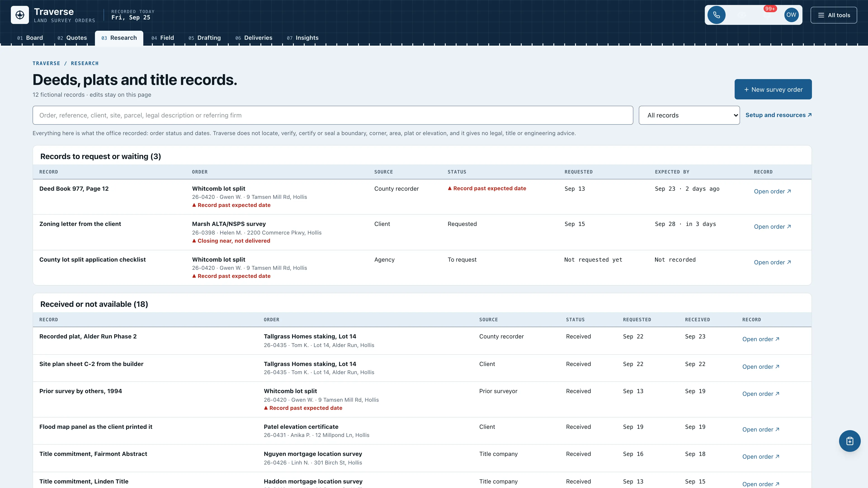Open the All tools menu button
868x488 pixels.
(834, 15)
